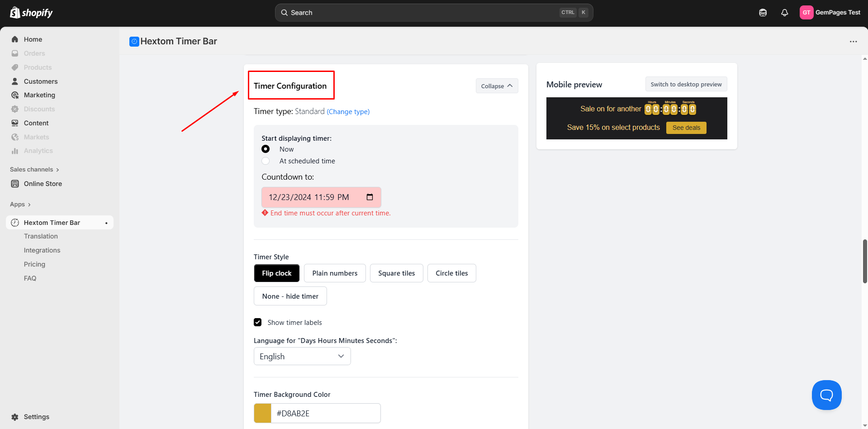The image size is (868, 429).
Task: Open the blue chat support bubble
Action: pos(826,395)
